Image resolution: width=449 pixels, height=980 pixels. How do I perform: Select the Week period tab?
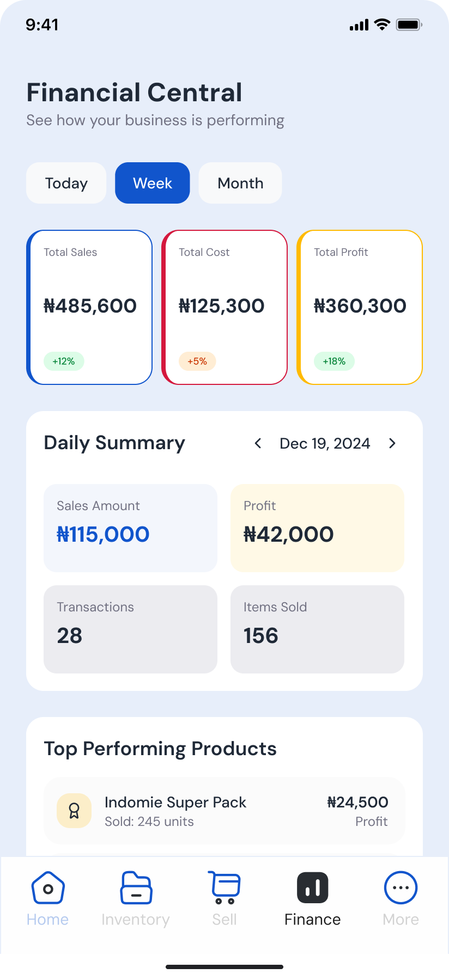tap(153, 183)
